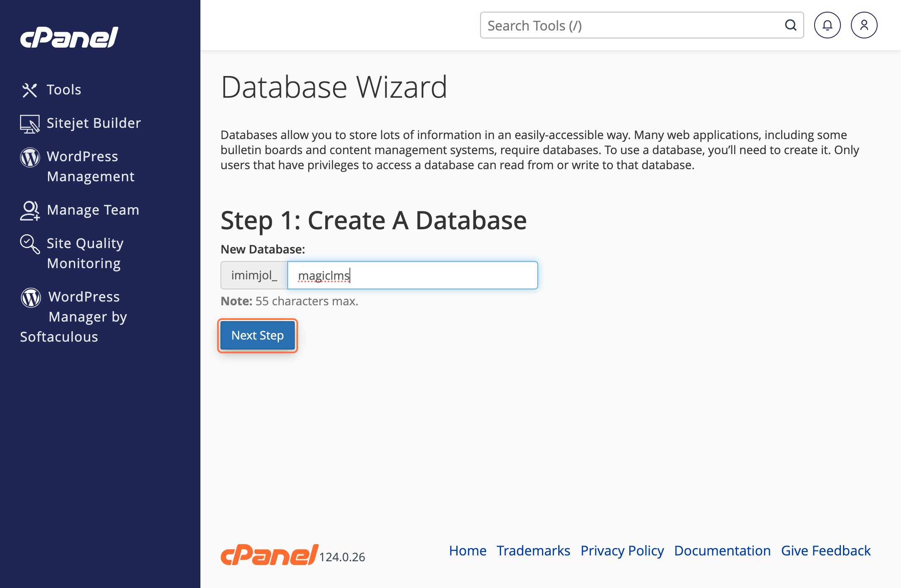Viewport: 901px width, 588px height.
Task: Click the Sitejet Builder monitor icon
Action: coord(30,124)
